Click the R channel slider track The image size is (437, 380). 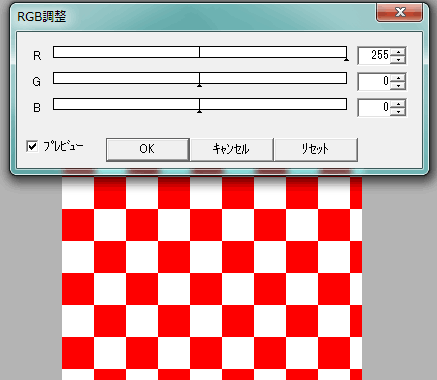pyautogui.click(x=200, y=52)
